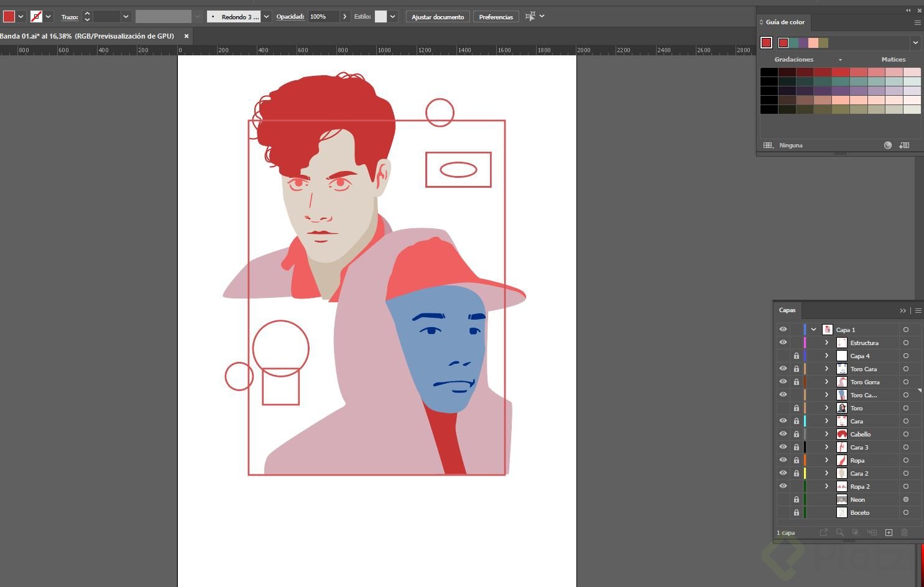Open the Preferencias button
Viewport: 924px width, 587px height.
(496, 16)
